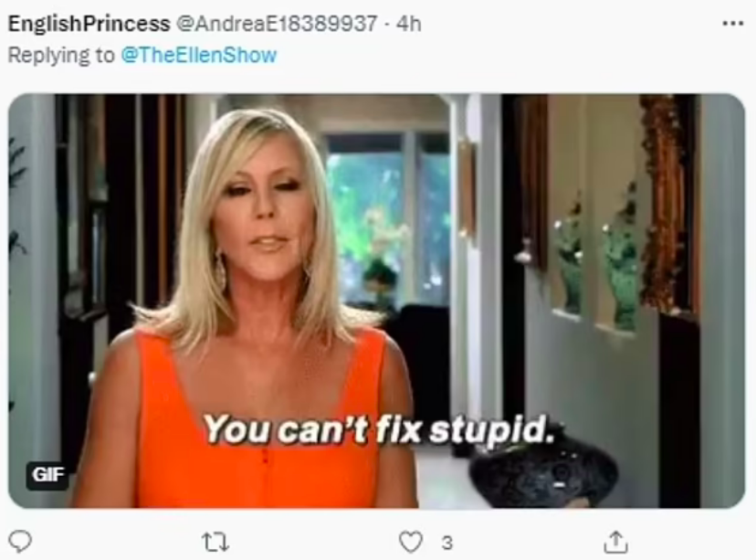This screenshot has width=756, height=560.
Task: Click the GIF badge on the image
Action: [47, 475]
